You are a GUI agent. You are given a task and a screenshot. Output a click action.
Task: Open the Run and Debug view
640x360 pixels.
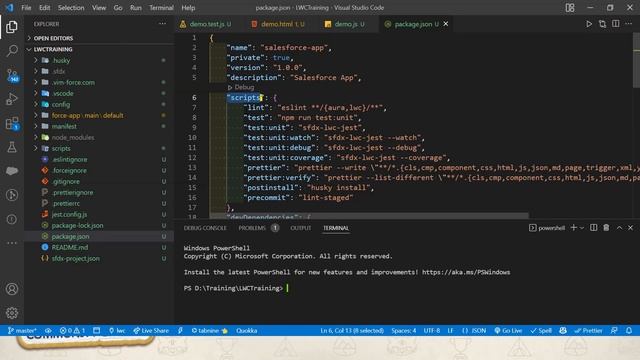pos(12,99)
